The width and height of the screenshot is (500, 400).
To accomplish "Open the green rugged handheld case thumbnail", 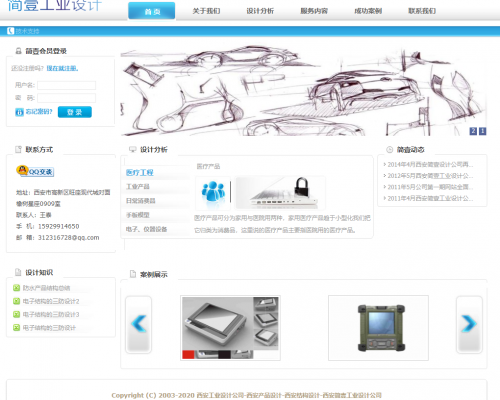I will [378, 328].
